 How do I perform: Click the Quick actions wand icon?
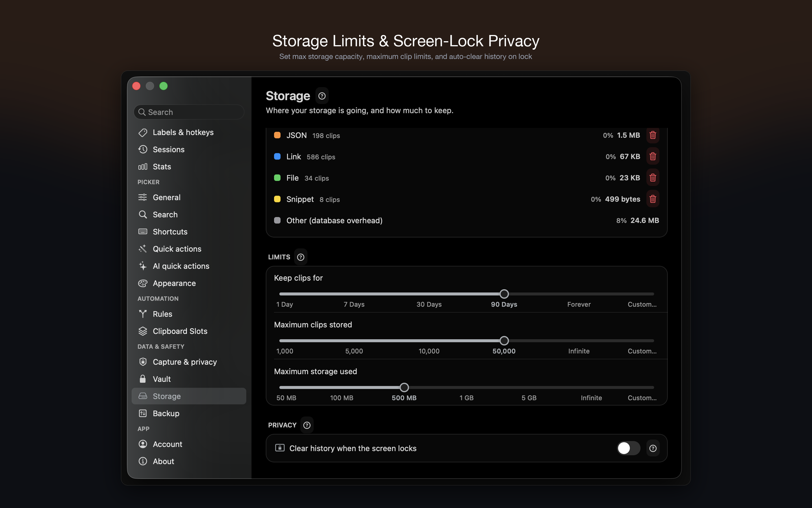coord(143,249)
